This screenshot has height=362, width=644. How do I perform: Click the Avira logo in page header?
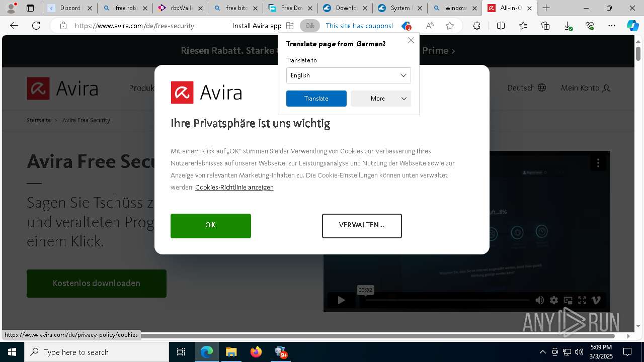[x=62, y=88]
